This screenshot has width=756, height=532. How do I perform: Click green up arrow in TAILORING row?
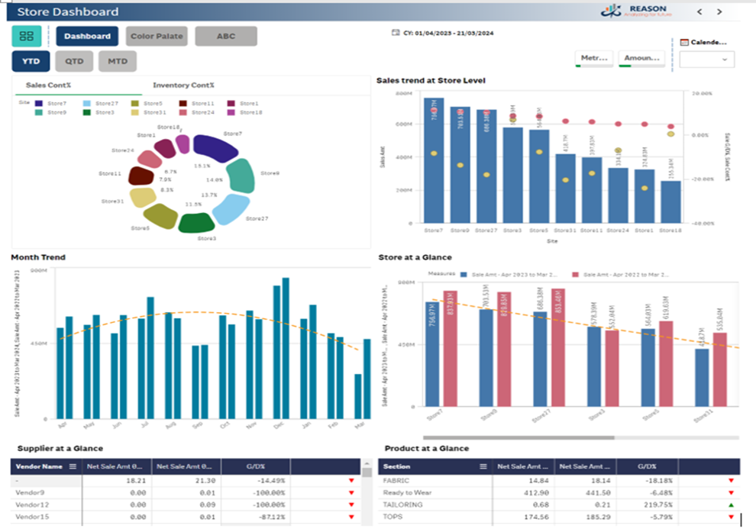tap(731, 505)
